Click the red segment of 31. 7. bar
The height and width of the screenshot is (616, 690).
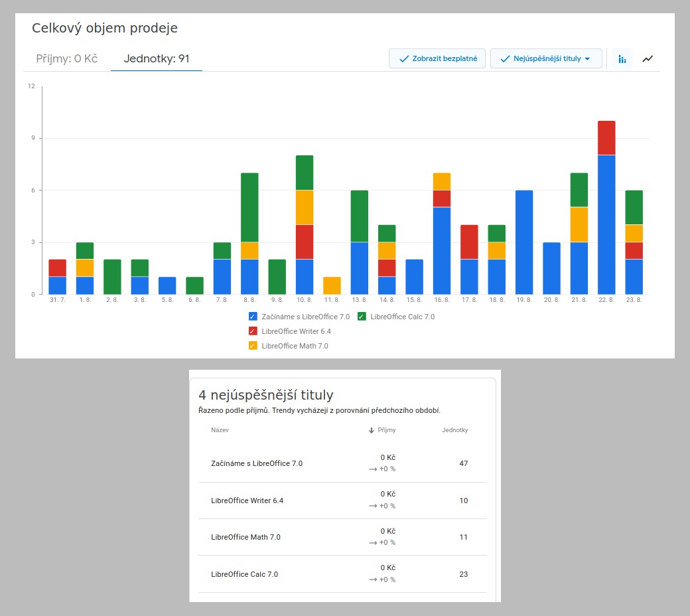57,268
